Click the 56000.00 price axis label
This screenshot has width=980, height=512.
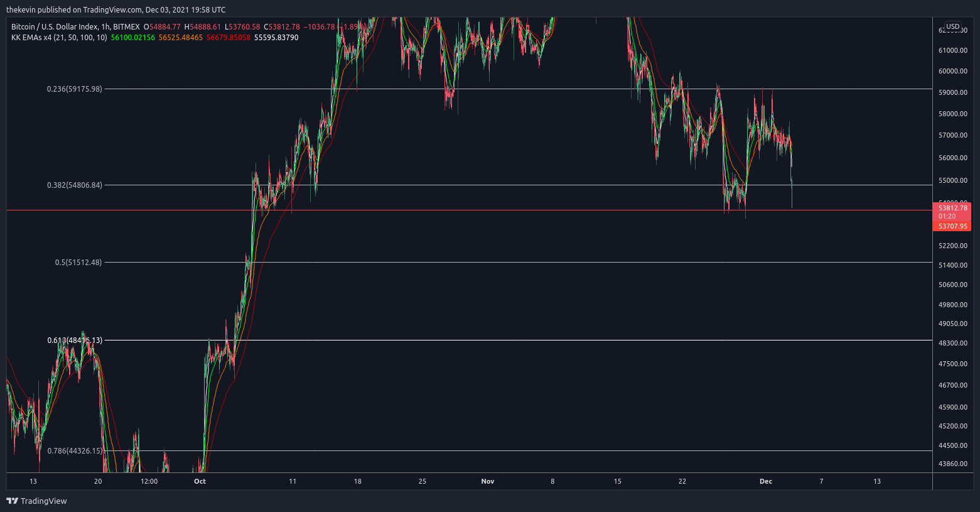click(952, 158)
